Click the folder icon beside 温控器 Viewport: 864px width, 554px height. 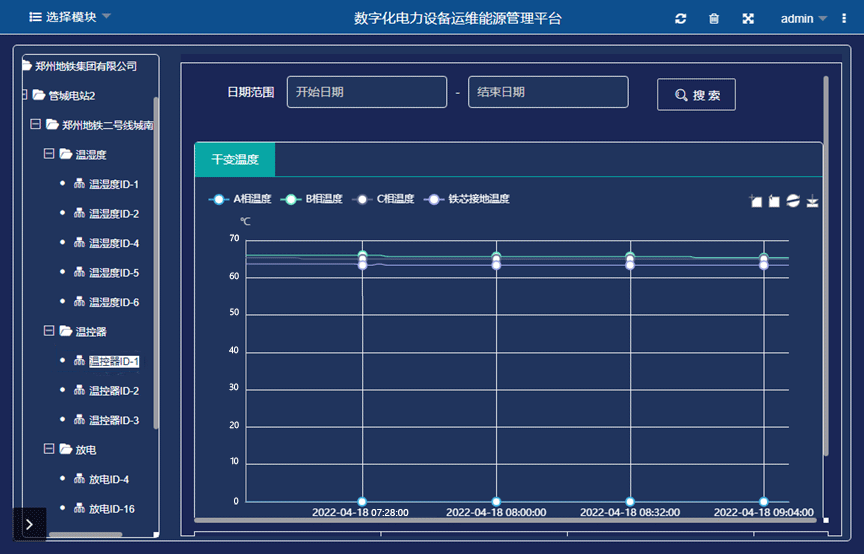(66, 331)
